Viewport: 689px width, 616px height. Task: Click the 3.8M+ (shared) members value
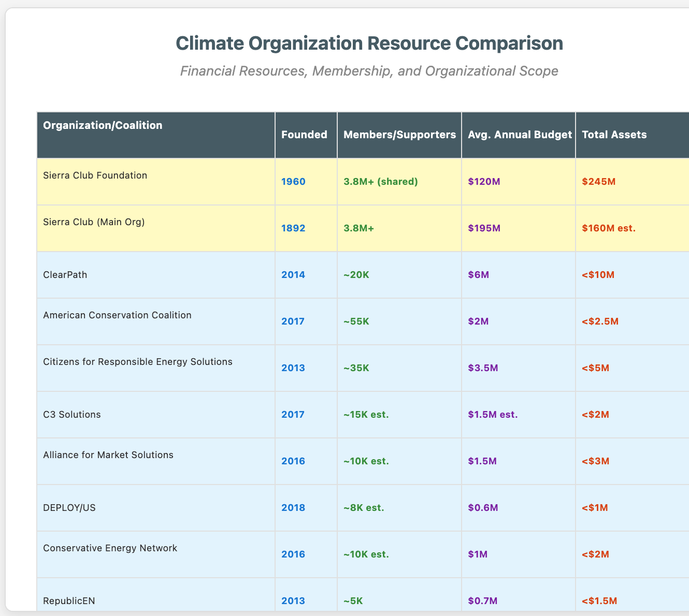pyautogui.click(x=381, y=182)
